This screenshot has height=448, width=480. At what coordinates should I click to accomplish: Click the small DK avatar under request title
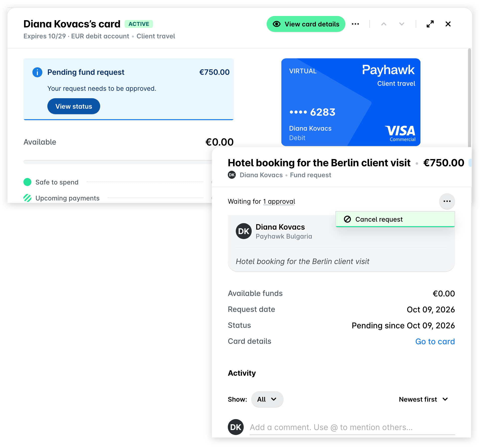pyautogui.click(x=232, y=175)
